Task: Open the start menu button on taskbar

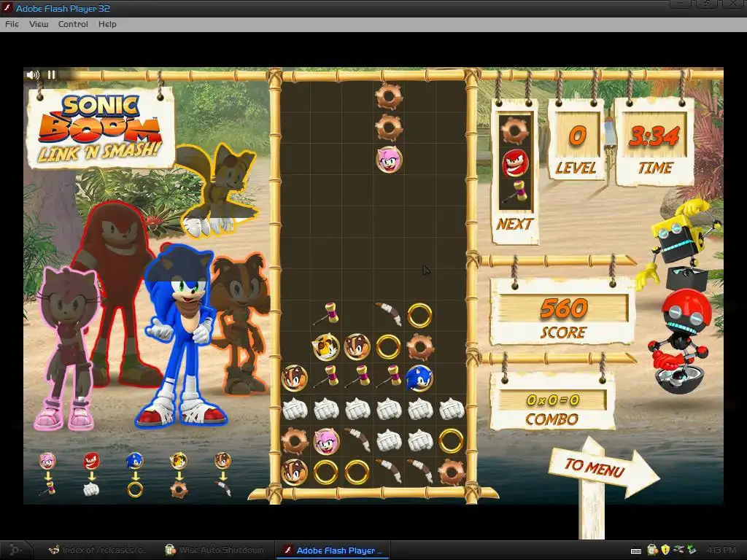Action: 15,550
